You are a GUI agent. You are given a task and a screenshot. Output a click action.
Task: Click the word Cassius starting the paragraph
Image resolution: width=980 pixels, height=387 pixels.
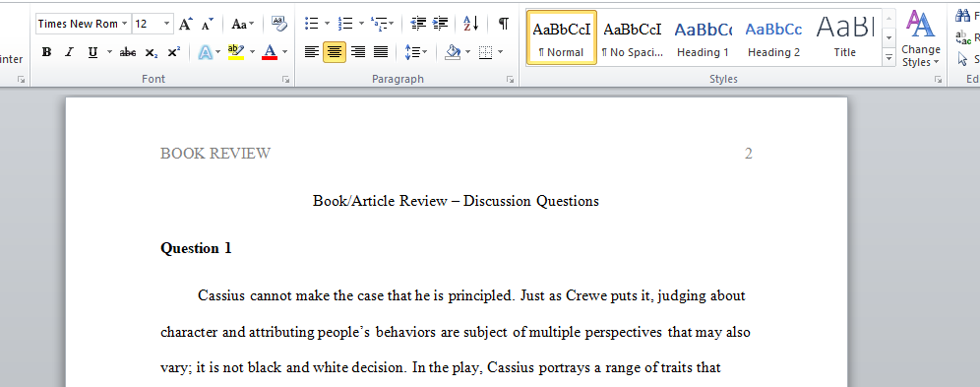click(x=221, y=295)
